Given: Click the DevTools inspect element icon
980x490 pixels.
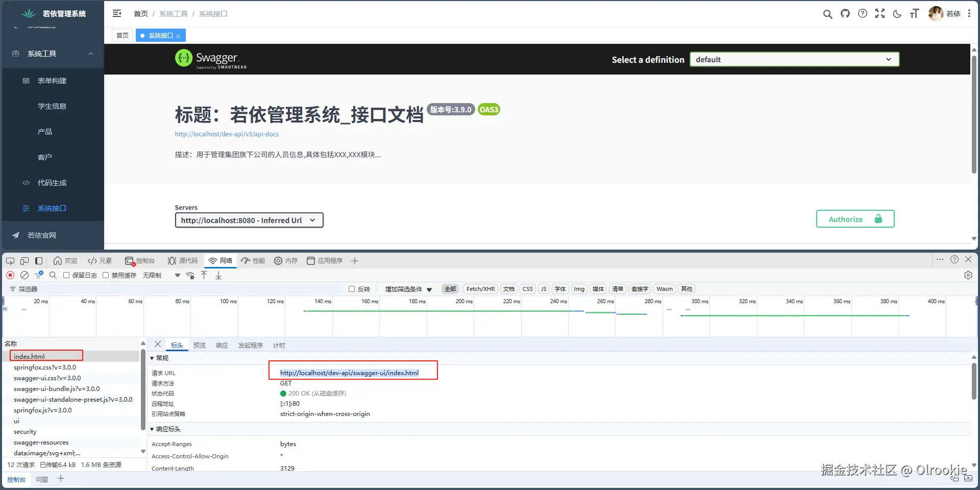Looking at the screenshot, I should (x=10, y=261).
